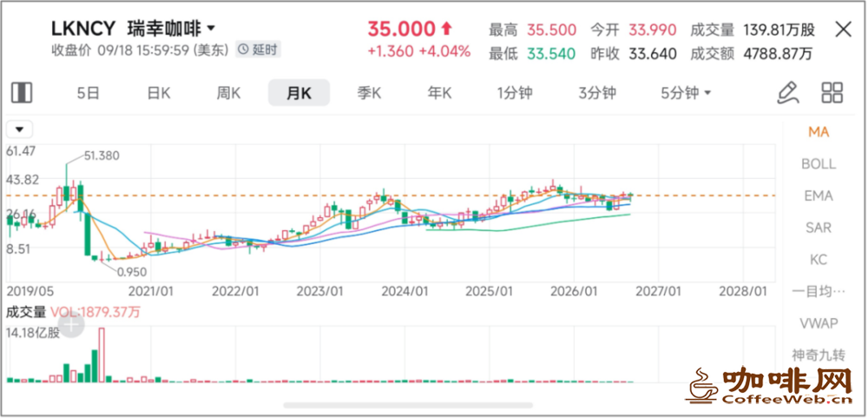868x418 pixels.
Task: Open the 5分钟 interval dropdown
Action: [x=686, y=93]
